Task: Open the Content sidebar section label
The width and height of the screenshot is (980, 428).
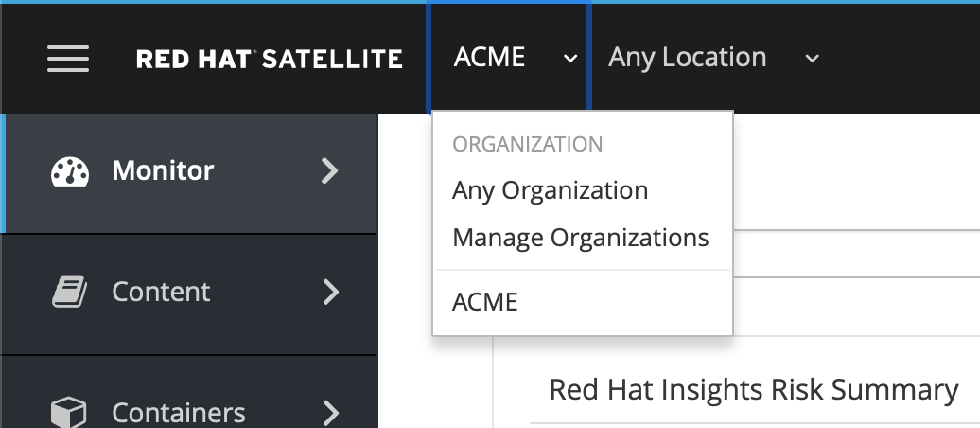Action: 161,292
